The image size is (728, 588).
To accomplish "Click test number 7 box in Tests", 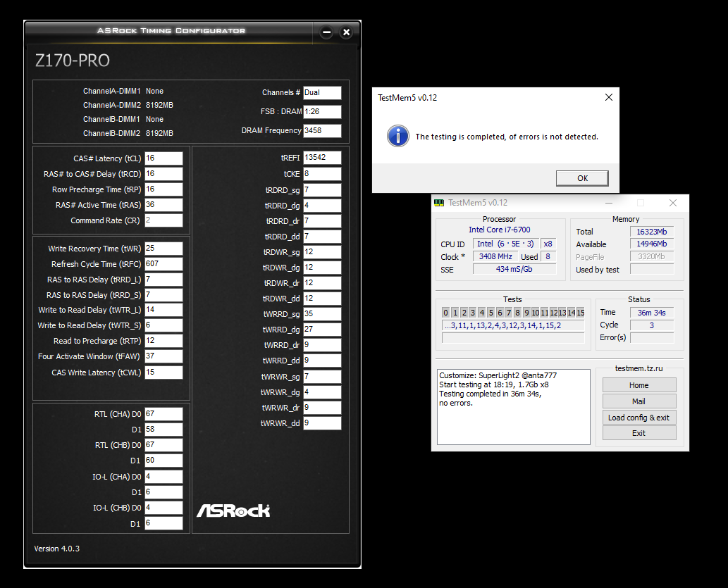I will 508,313.
